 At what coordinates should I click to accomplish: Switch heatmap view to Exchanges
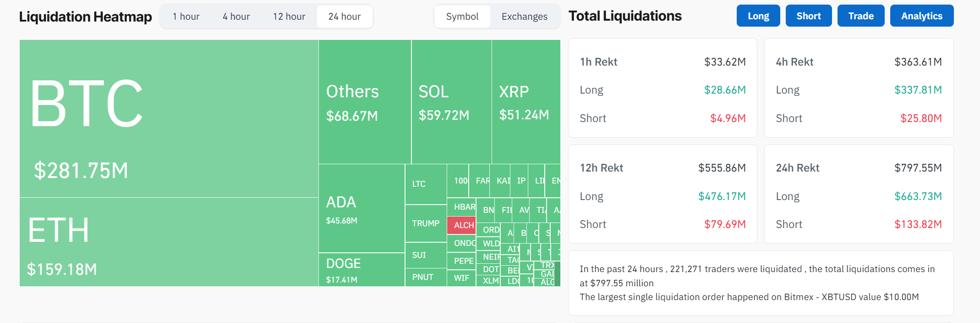click(524, 17)
